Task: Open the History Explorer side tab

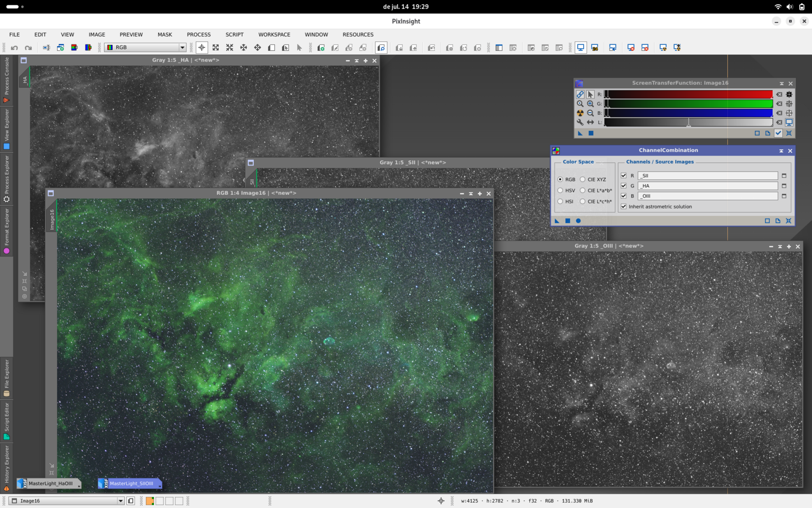Action: (6, 469)
